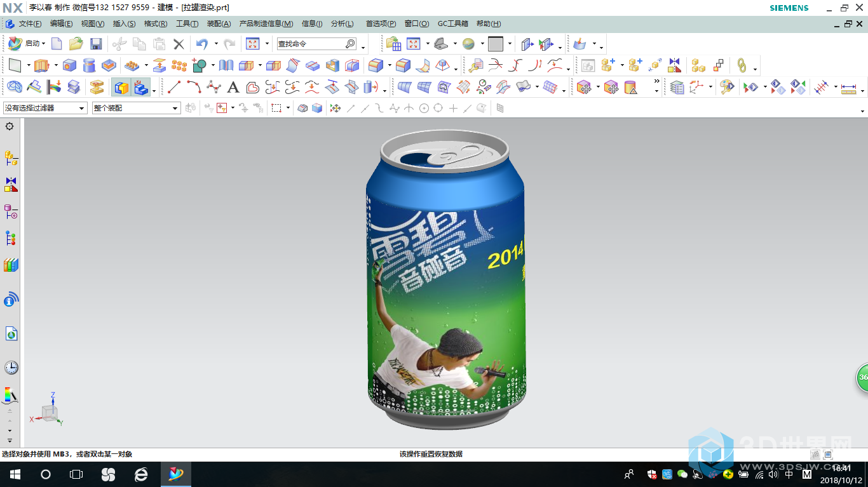Click the gray background color square
The image size is (868, 487).
[495, 44]
